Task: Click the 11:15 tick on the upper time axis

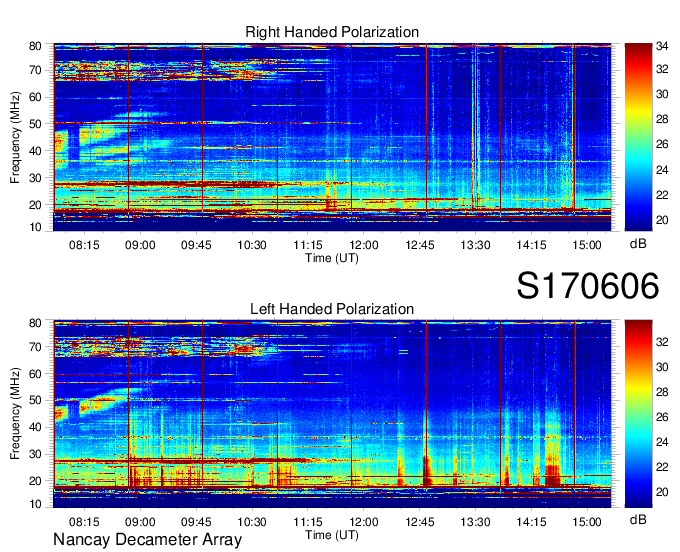Action: point(308,245)
